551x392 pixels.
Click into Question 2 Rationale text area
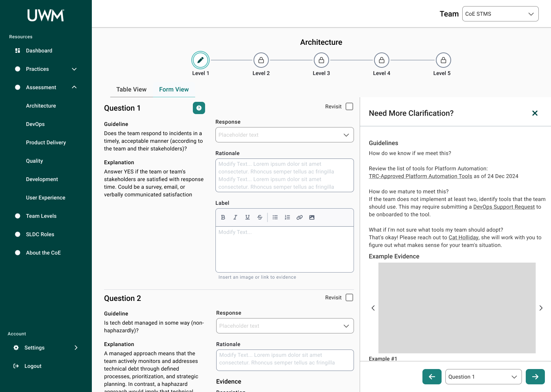coord(285,360)
